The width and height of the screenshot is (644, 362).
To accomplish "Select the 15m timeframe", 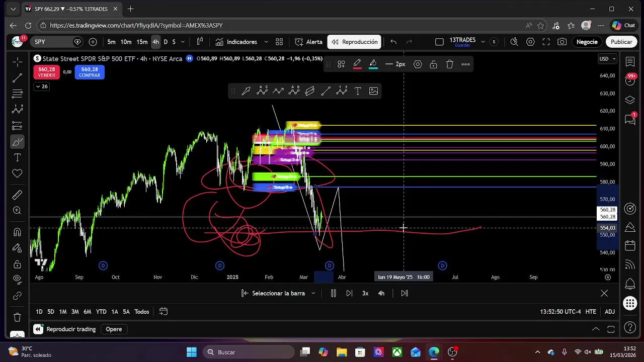I will [x=142, y=42].
